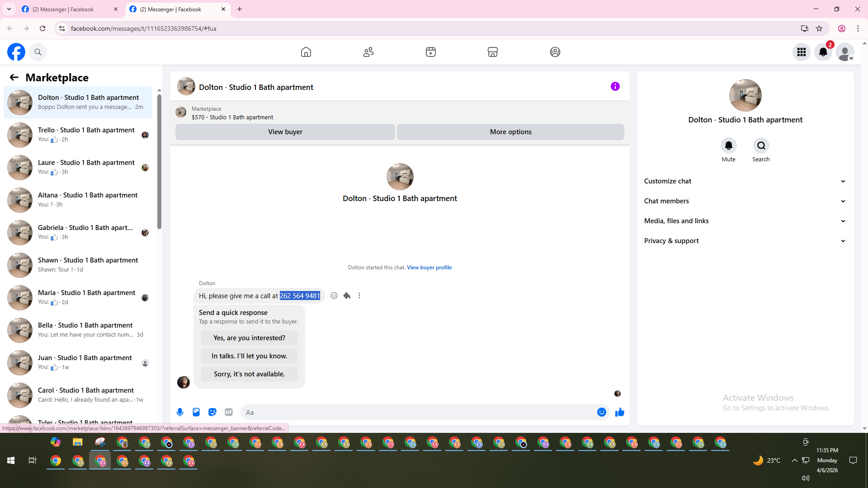This screenshot has height=488, width=868.
Task: Send quick reply 'Yes, are you interested?'
Action: pos(249,338)
